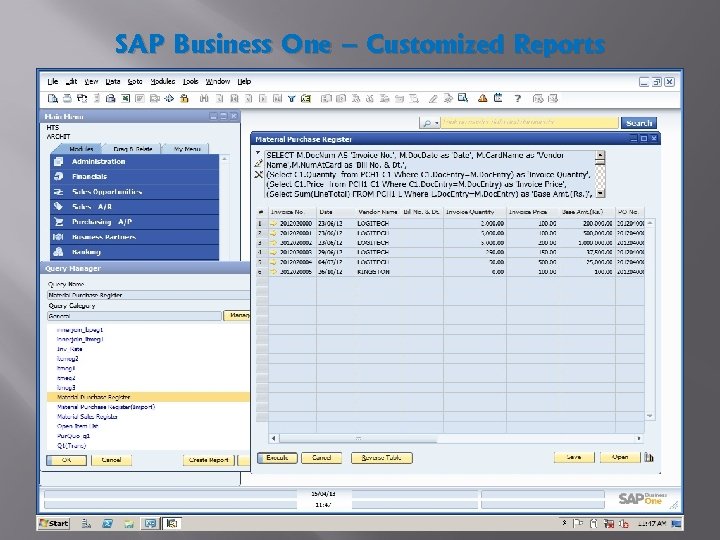Click the Query Name input field
Viewport: 720px width, 540px height.
[x=148, y=295]
